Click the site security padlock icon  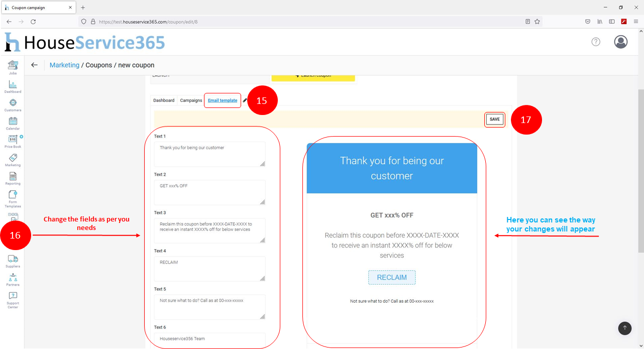(93, 22)
